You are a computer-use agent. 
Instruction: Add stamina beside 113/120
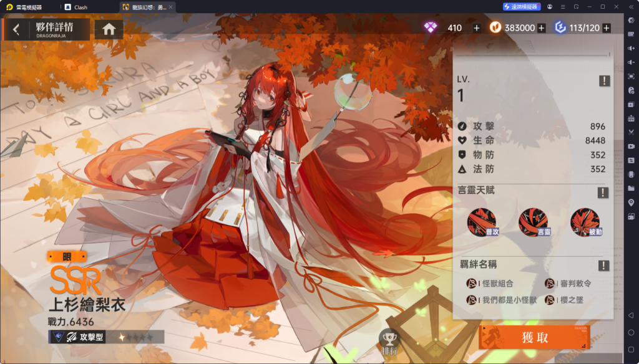[x=607, y=28]
